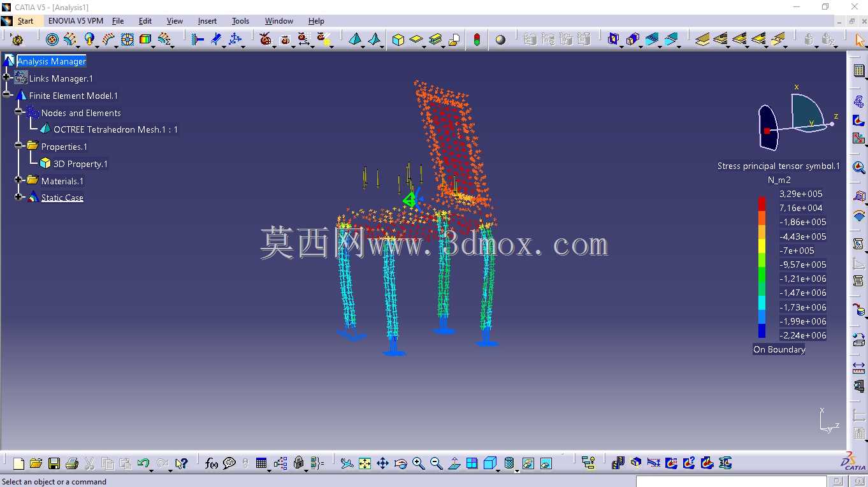Collapse the Properties.1 branch
Image resolution: width=868 pixels, height=487 pixels.
pyautogui.click(x=19, y=146)
